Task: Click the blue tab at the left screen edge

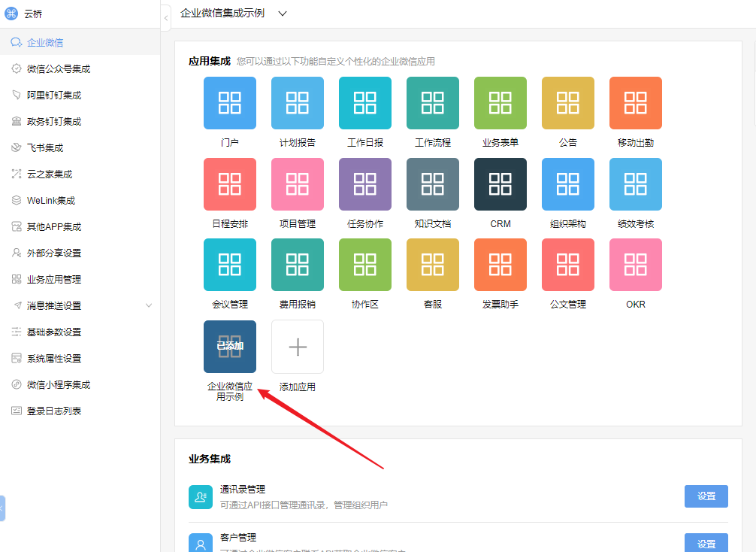Action: point(2,508)
